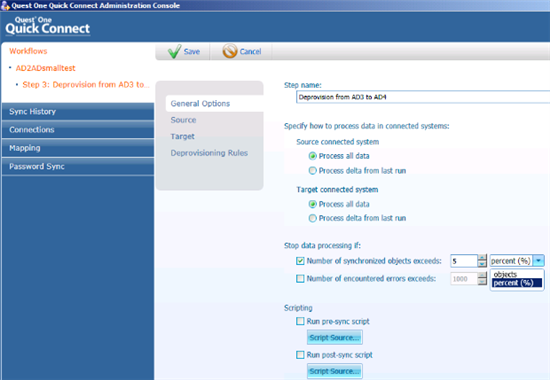Open the AD2ADsmalltest workflow link
This screenshot has height=380, width=550.
coord(45,68)
